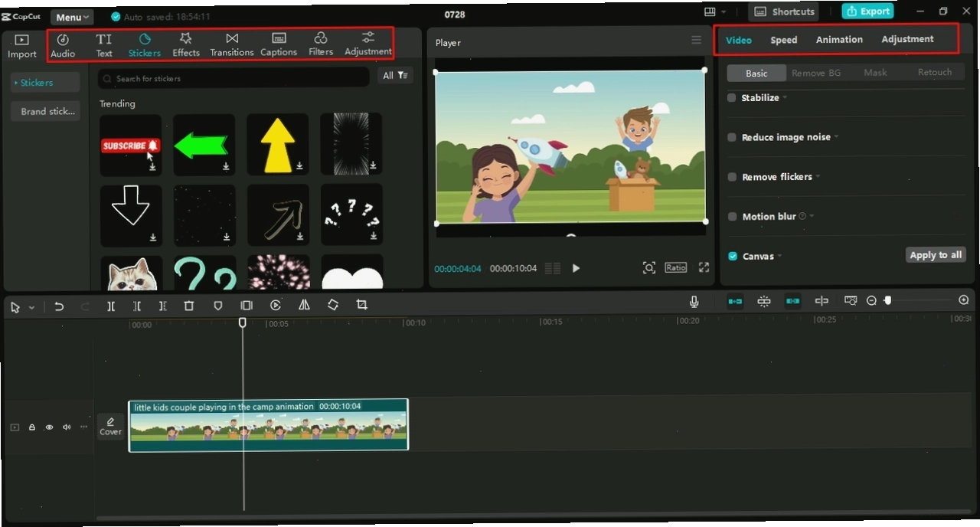Enter full screen in the Player
This screenshot has height=527, width=980.
(704, 267)
